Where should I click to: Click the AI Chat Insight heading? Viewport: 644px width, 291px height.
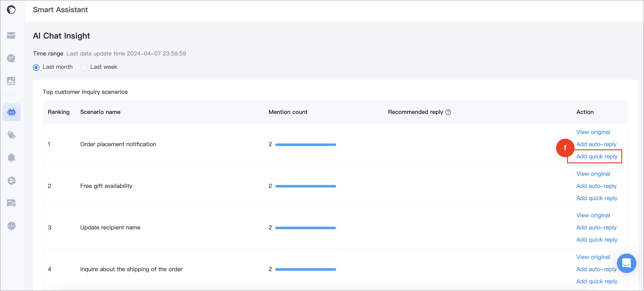61,36
